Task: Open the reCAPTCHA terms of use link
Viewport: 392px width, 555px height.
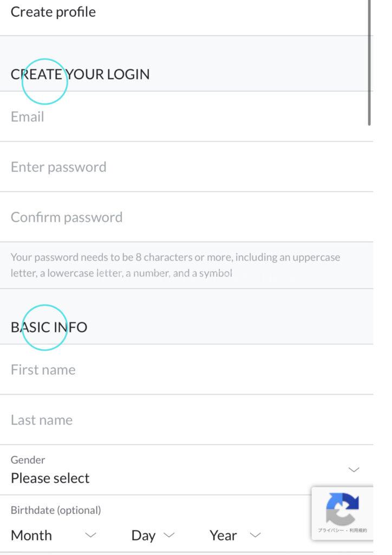Action: click(x=357, y=530)
